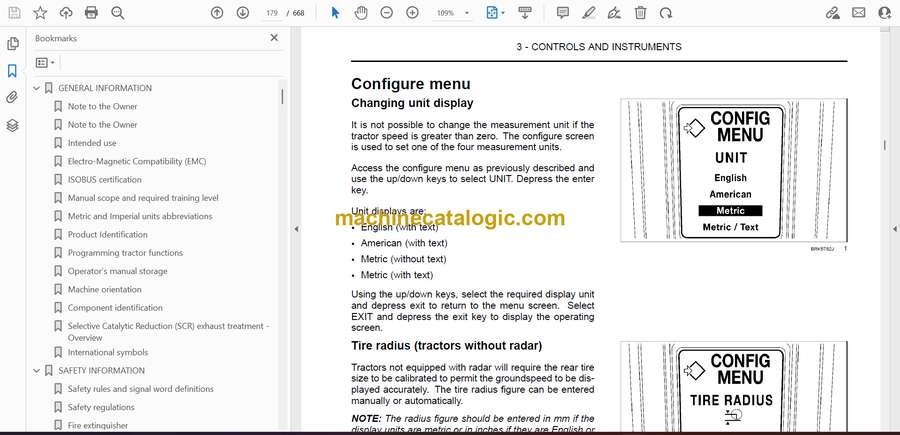Go to next page arrow
The height and width of the screenshot is (435, 900).
pyautogui.click(x=243, y=13)
